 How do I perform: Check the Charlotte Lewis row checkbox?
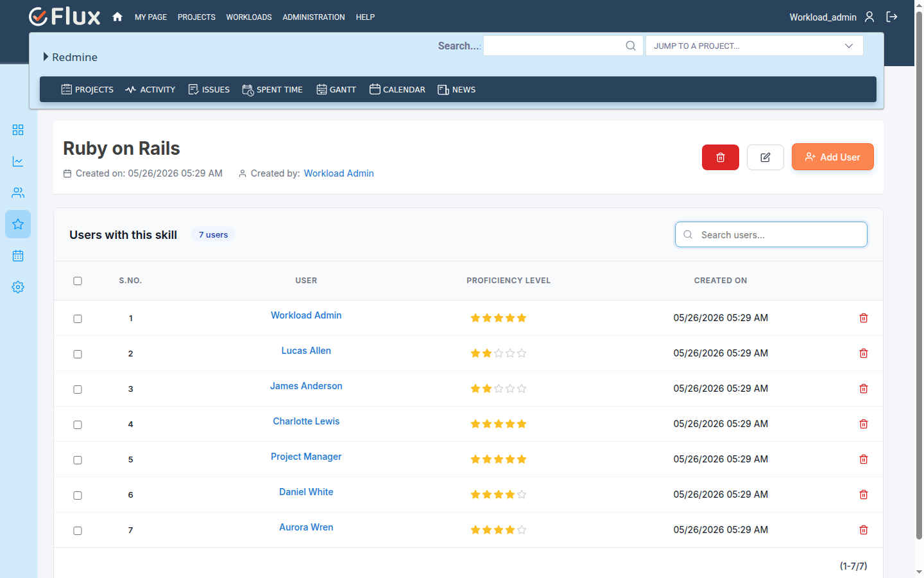coord(78,425)
